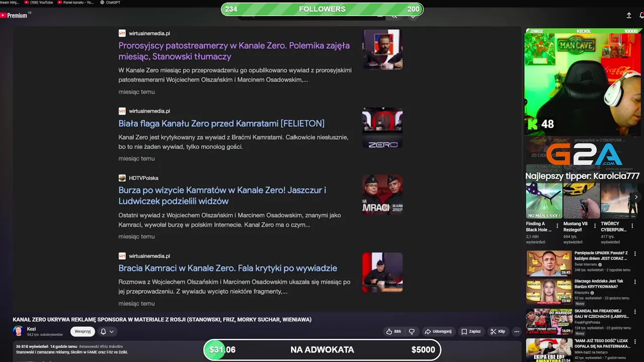
Task: Open 'MAM JUŻ TEGO DOŚĆ LIZAK' video title
Action: pyautogui.click(x=602, y=343)
